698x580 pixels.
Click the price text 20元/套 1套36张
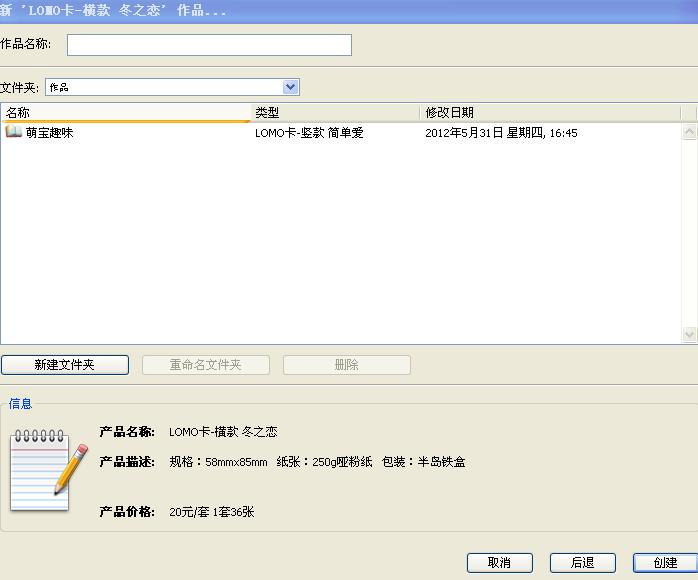(x=211, y=512)
